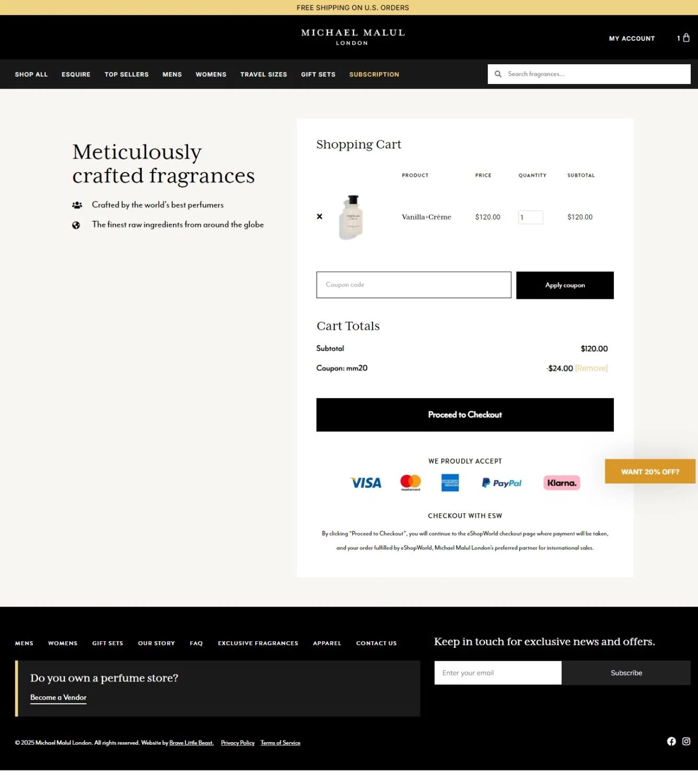Open My Account link
The height and width of the screenshot is (784, 698).
coord(632,39)
